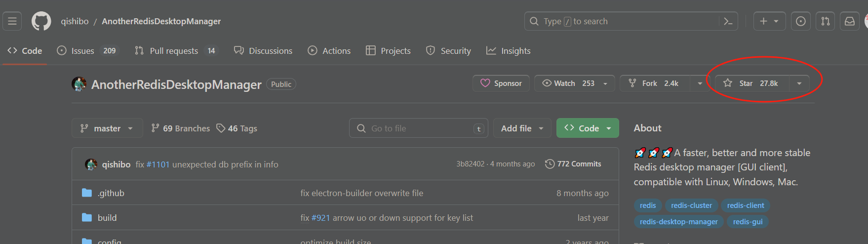This screenshot has height=244, width=868.
Task: Click the Pull requests count badge 14
Action: (211, 51)
